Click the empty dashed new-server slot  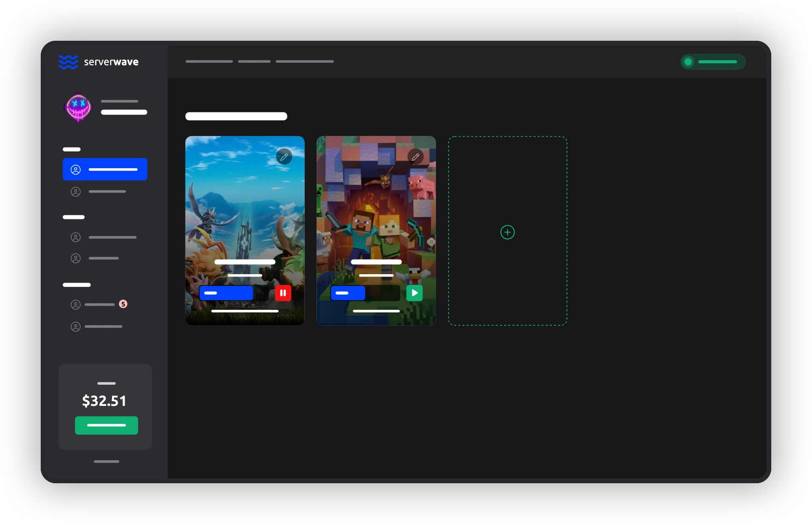point(507,281)
